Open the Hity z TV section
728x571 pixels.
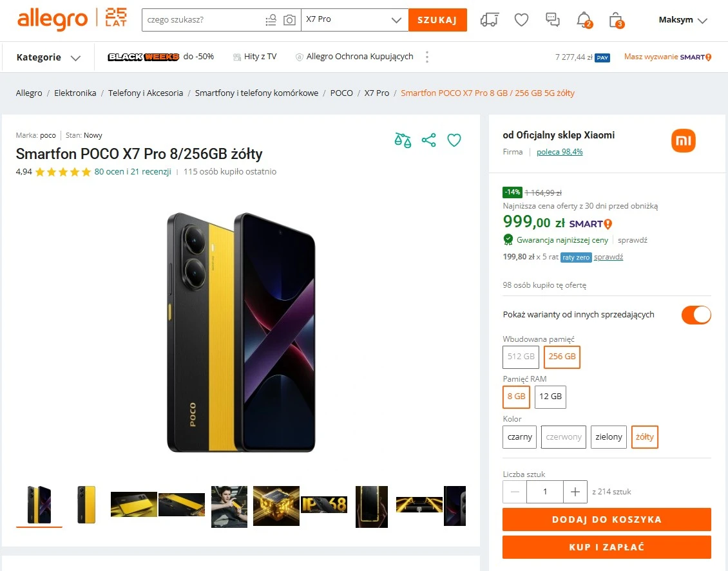(x=255, y=57)
